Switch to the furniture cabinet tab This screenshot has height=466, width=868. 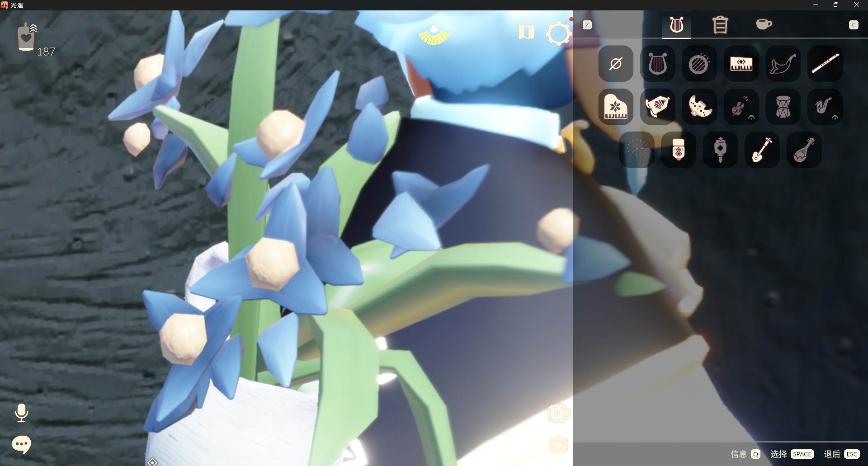pyautogui.click(x=720, y=25)
